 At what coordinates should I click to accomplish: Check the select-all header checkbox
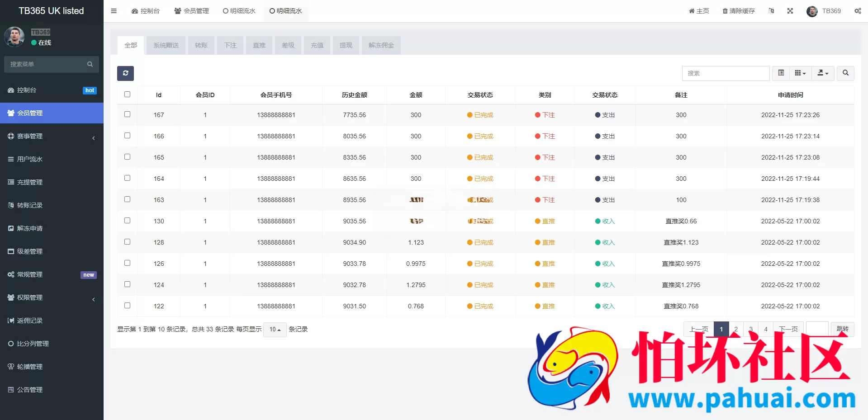pos(127,94)
